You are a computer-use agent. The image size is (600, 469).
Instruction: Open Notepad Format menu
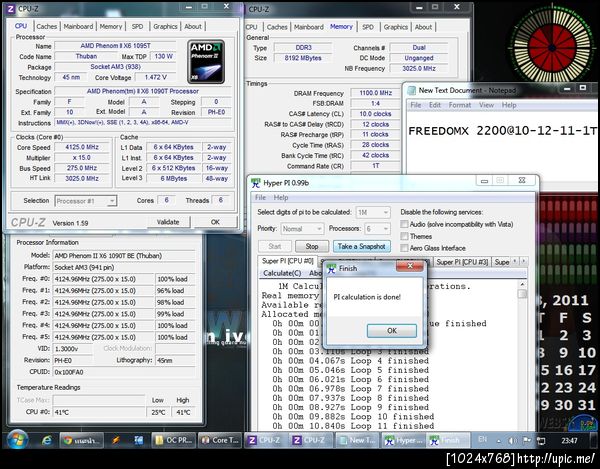[460, 105]
